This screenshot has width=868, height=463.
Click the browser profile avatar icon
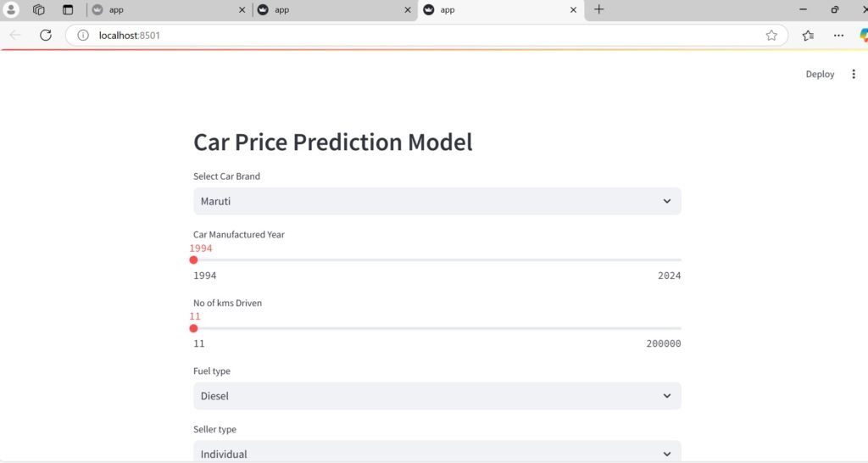pos(12,10)
